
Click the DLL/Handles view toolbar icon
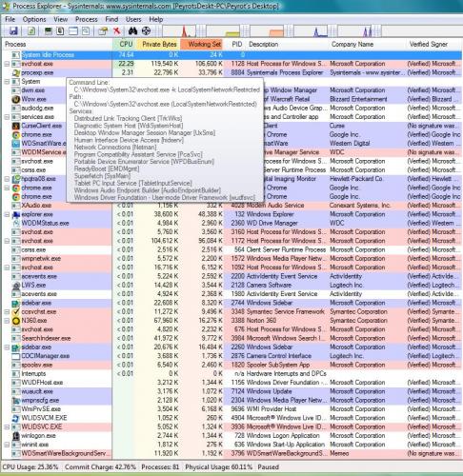[86, 31]
